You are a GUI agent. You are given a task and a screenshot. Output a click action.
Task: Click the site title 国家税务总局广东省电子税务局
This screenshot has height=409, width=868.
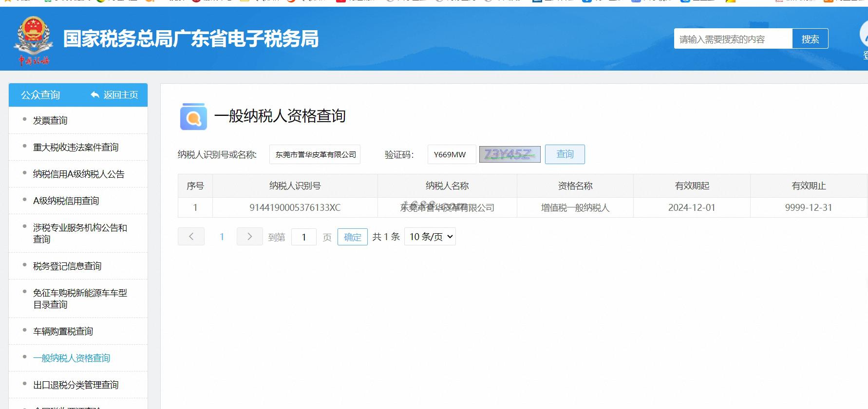coord(191,39)
